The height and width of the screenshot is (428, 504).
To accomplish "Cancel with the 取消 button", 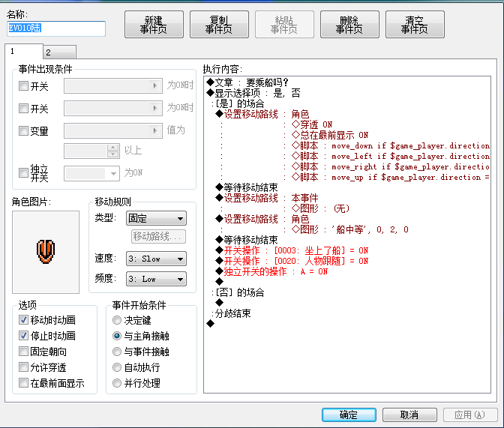I will coord(409,415).
